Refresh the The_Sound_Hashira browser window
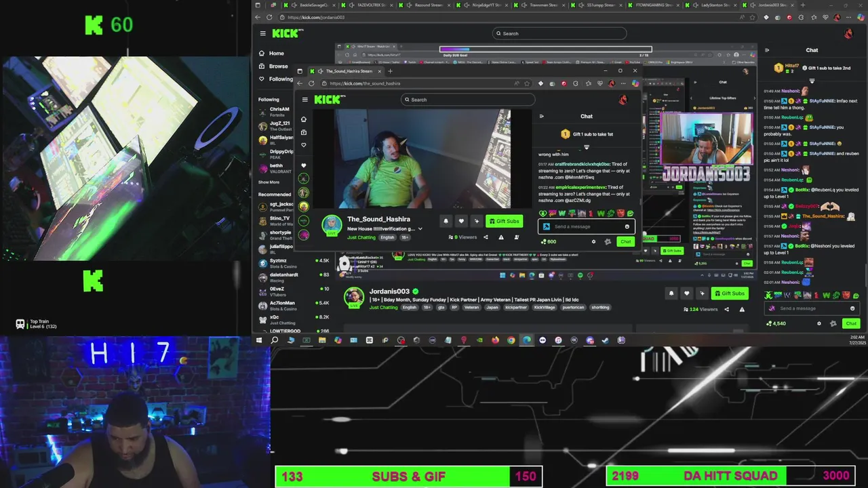The image size is (868, 488). tap(311, 83)
